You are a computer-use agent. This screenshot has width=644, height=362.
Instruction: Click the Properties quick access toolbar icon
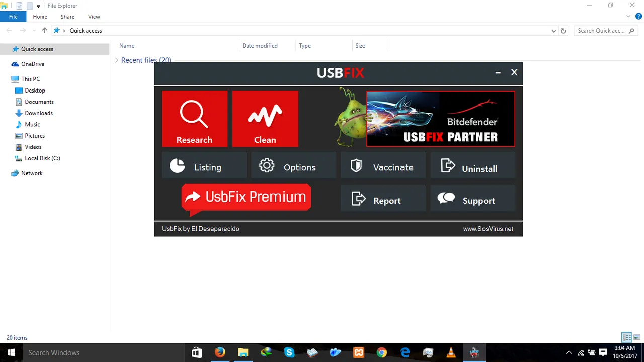pyautogui.click(x=20, y=6)
